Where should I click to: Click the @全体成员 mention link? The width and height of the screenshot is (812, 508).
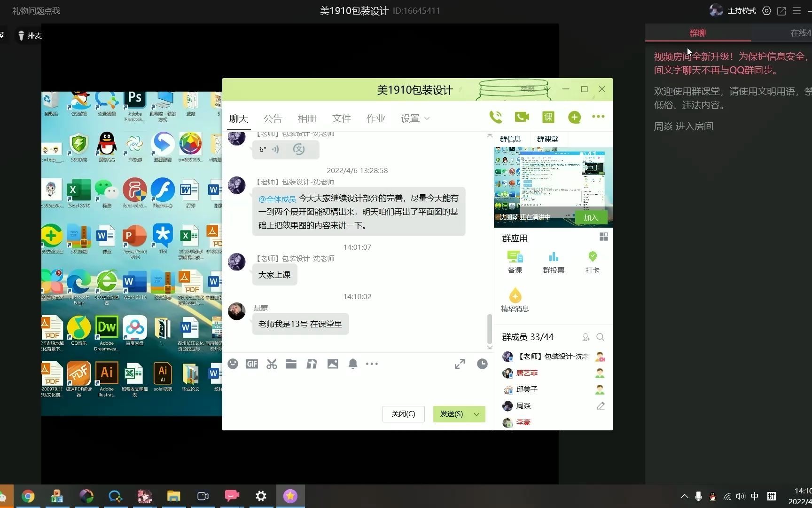pyautogui.click(x=277, y=199)
